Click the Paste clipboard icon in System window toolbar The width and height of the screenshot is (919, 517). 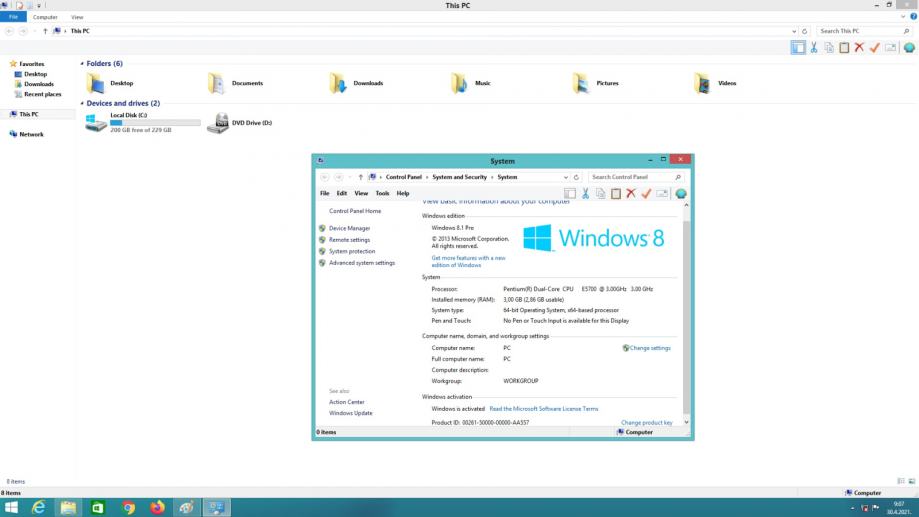tap(615, 193)
